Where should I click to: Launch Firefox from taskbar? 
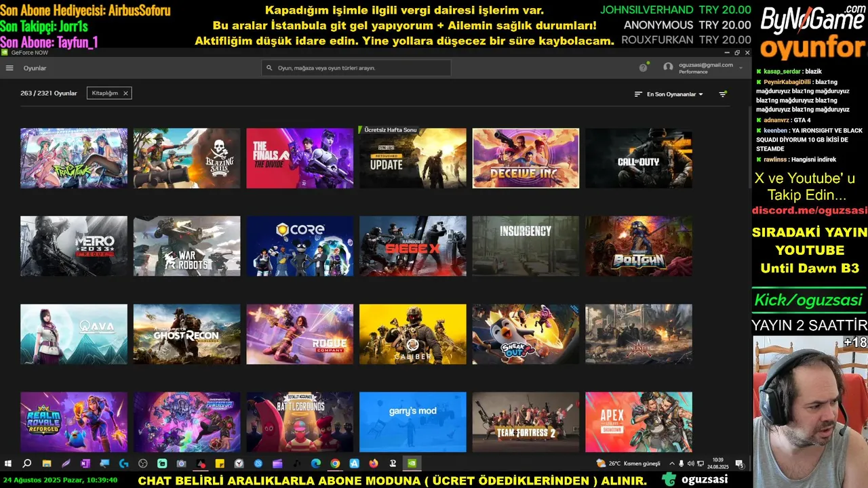click(x=374, y=464)
